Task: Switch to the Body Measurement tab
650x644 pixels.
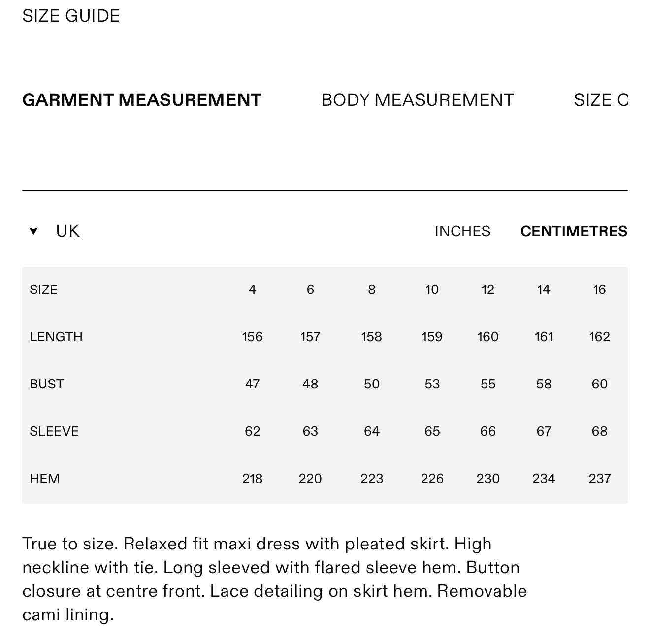Action: [x=418, y=100]
